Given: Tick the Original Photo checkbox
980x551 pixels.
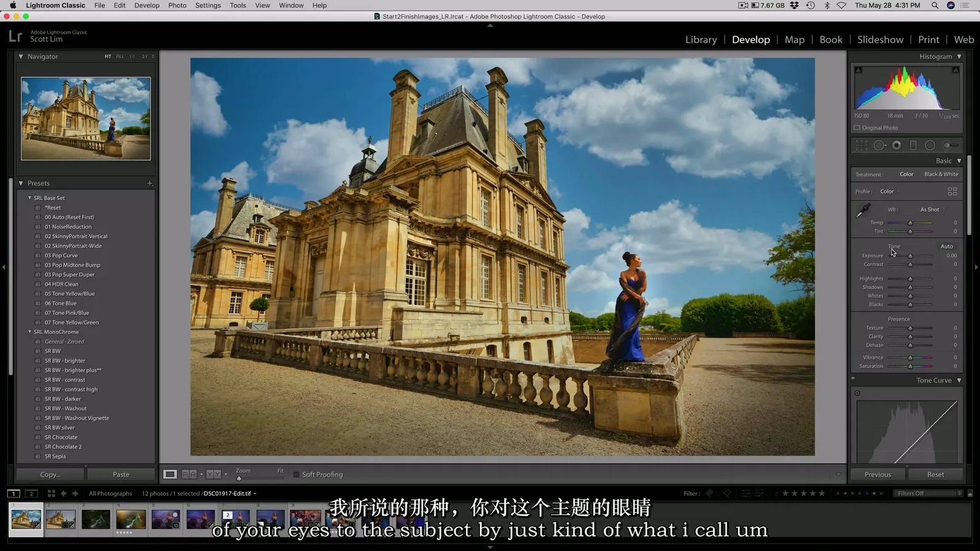Looking at the screenshot, I should [857, 128].
